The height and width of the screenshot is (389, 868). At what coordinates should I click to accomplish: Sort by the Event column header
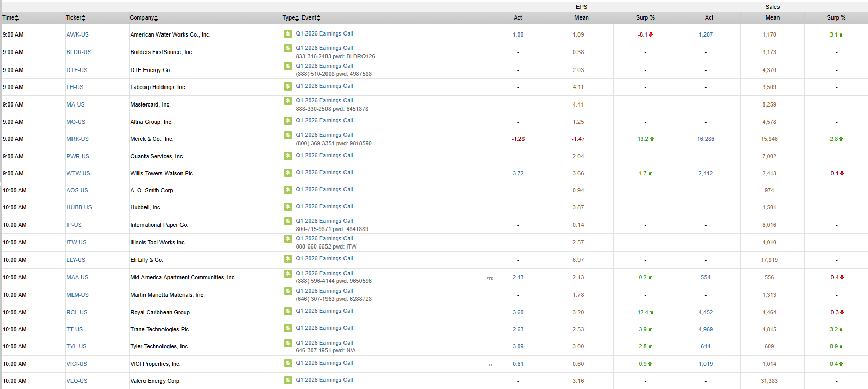tap(311, 18)
